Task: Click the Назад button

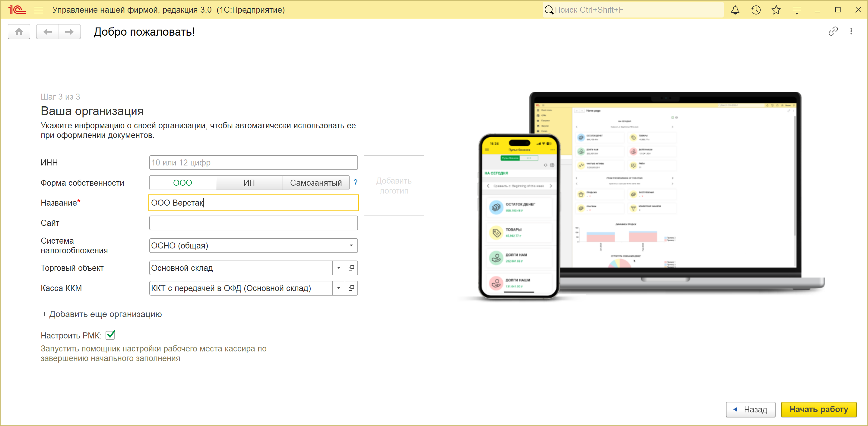Action: click(x=751, y=409)
